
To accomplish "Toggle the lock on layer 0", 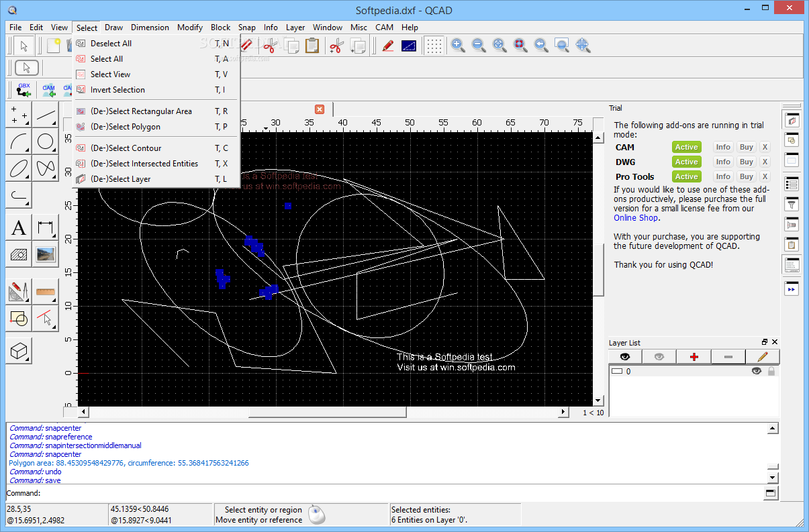I will [771, 371].
